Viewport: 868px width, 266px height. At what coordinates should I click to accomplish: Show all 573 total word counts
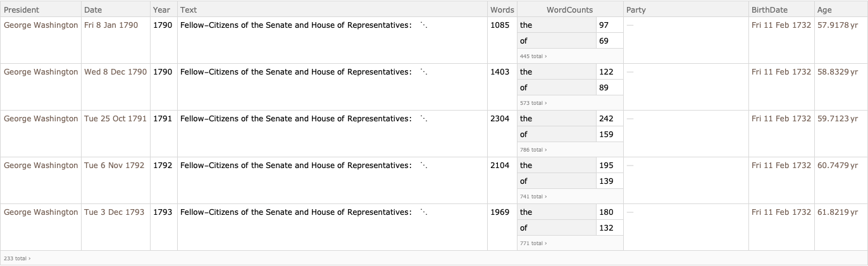pyautogui.click(x=533, y=103)
